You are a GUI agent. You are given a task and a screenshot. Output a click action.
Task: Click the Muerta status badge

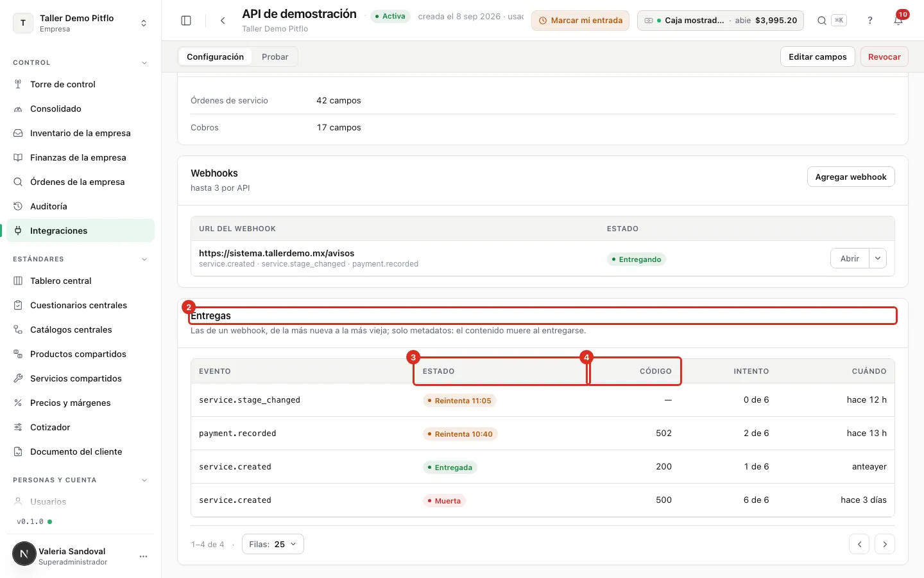click(x=444, y=501)
